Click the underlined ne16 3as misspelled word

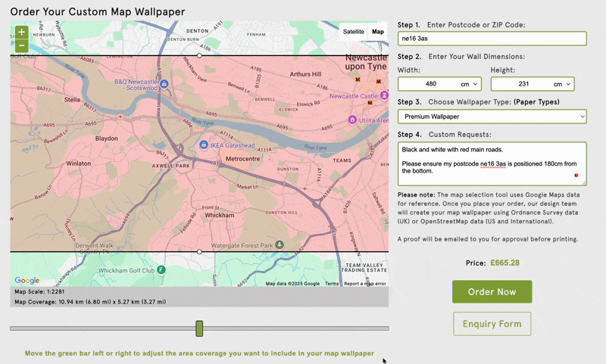point(493,163)
